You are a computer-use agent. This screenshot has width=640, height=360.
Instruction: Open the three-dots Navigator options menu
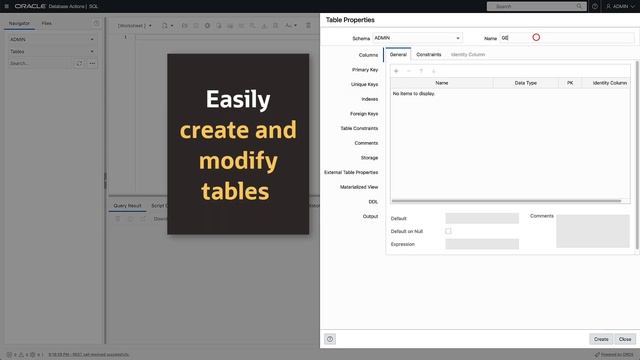(x=92, y=63)
